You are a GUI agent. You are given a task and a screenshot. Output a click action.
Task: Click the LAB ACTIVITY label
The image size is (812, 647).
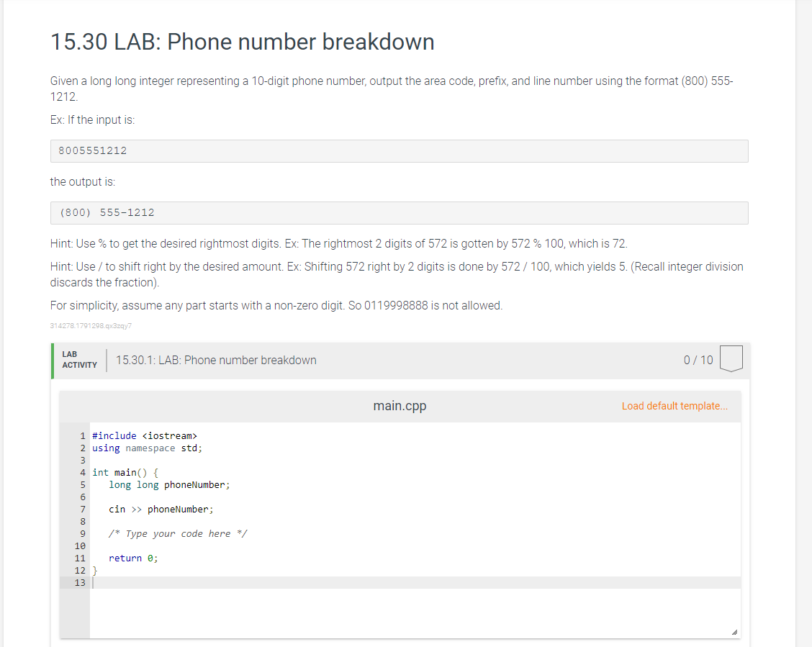[79, 360]
